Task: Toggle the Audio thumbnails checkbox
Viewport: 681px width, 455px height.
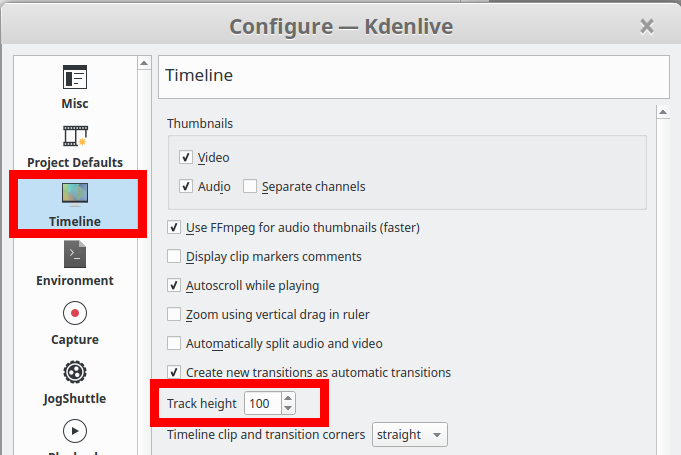Action: 186,186
